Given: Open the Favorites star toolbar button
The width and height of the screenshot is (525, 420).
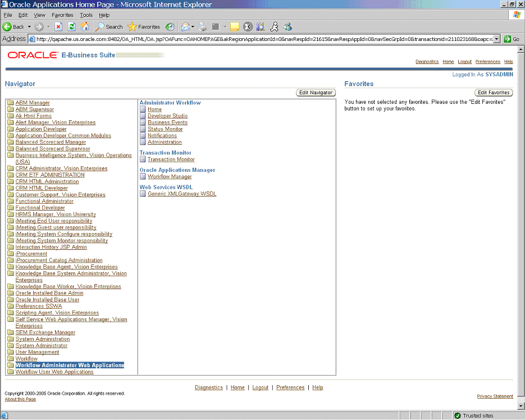Looking at the screenshot, I should [144, 27].
